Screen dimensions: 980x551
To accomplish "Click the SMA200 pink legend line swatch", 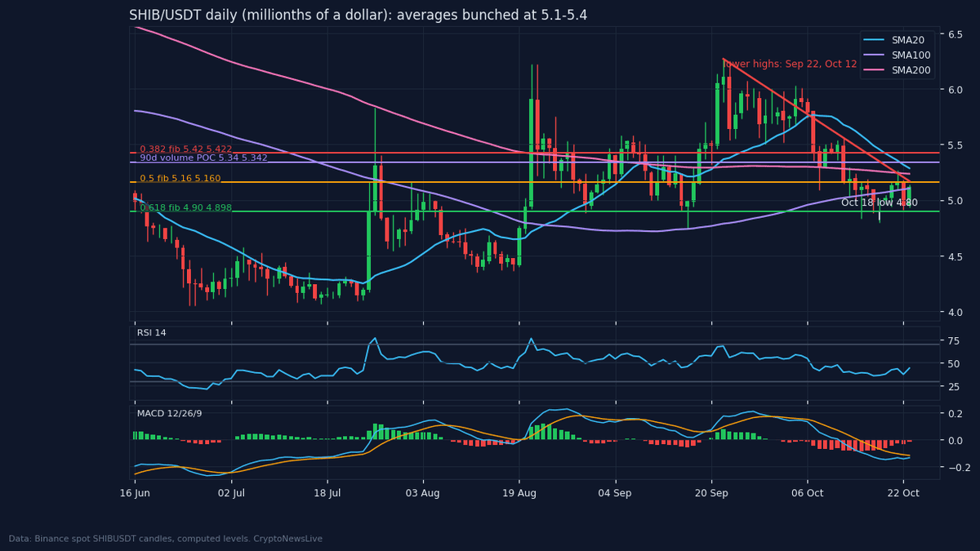I will tap(875, 70).
